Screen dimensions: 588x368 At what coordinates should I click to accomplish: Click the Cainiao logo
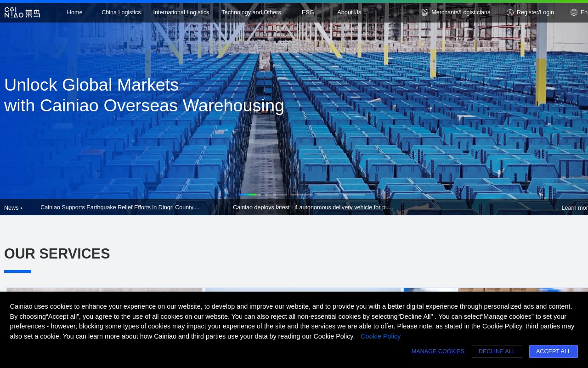pyautogui.click(x=22, y=12)
